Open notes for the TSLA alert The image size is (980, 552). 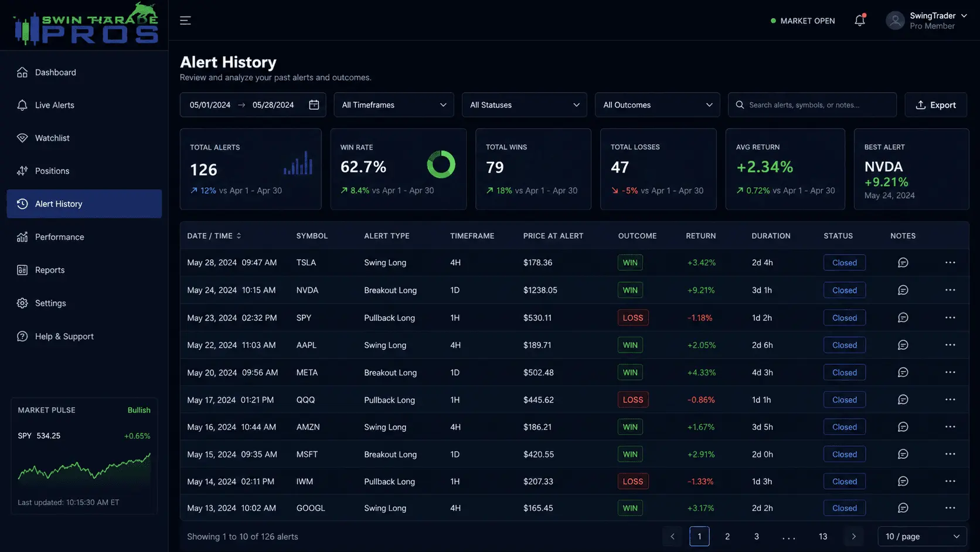click(903, 263)
